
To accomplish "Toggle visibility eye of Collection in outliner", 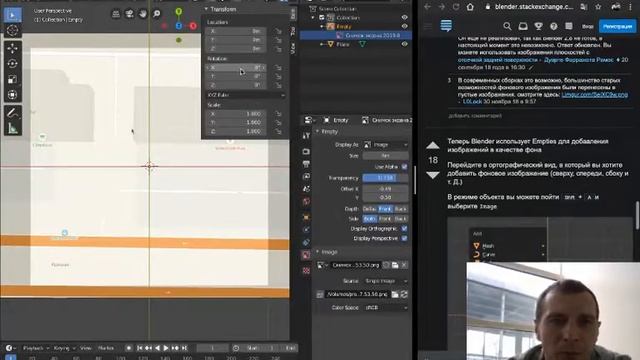I will click(404, 18).
